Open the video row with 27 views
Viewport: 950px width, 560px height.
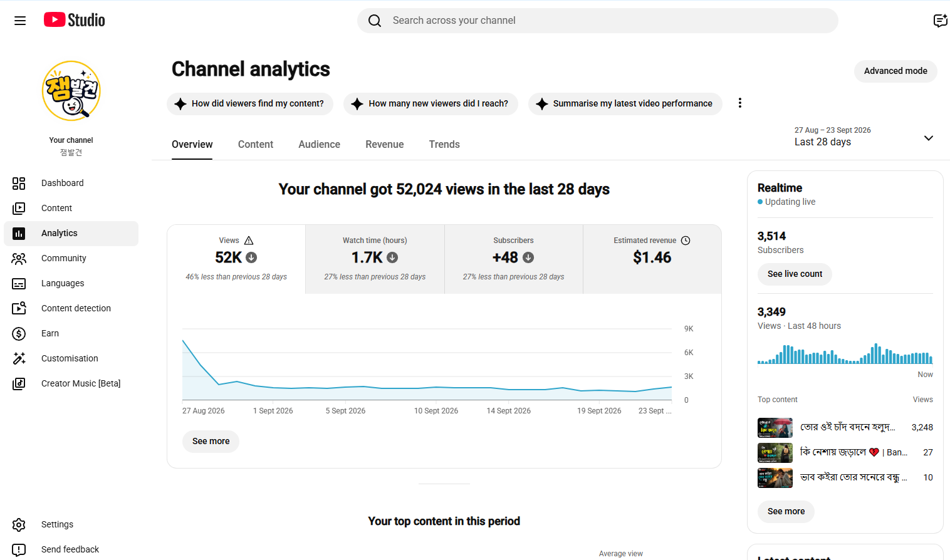pyautogui.click(x=845, y=453)
